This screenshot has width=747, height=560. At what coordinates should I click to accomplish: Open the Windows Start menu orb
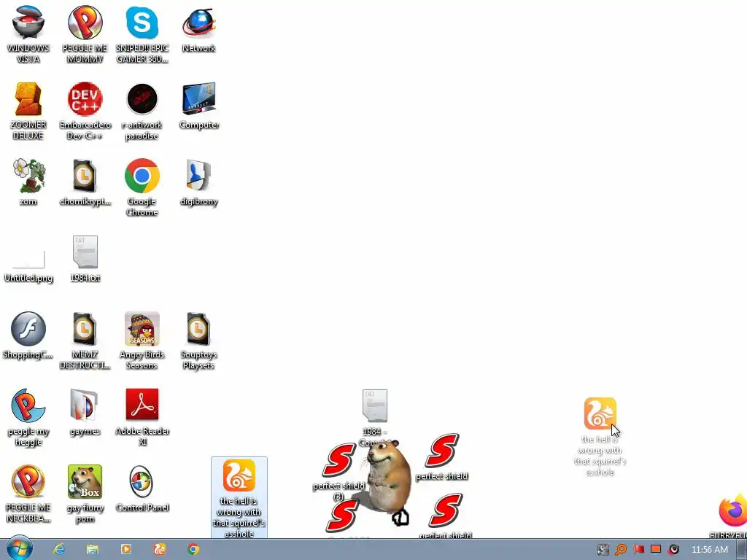20,548
